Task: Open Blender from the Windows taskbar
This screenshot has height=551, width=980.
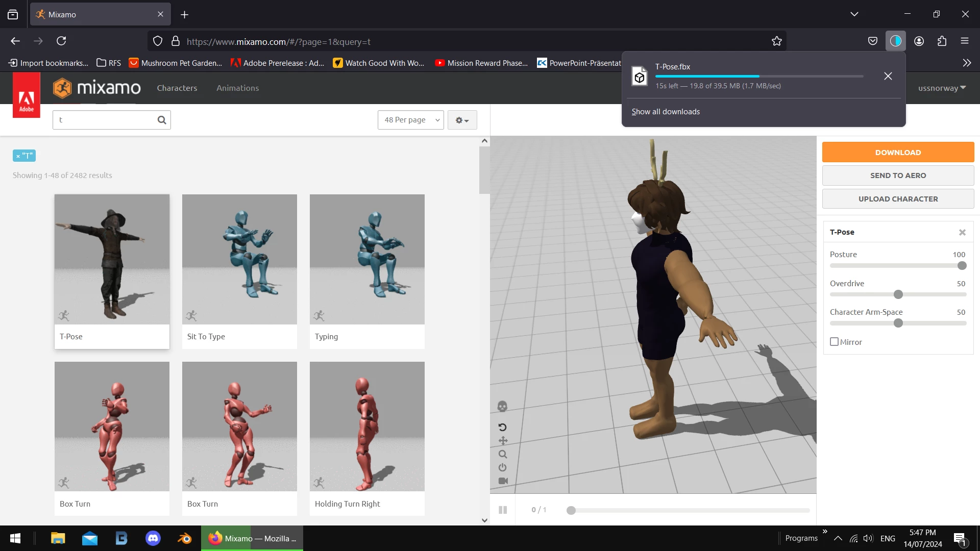Action: pos(184,538)
